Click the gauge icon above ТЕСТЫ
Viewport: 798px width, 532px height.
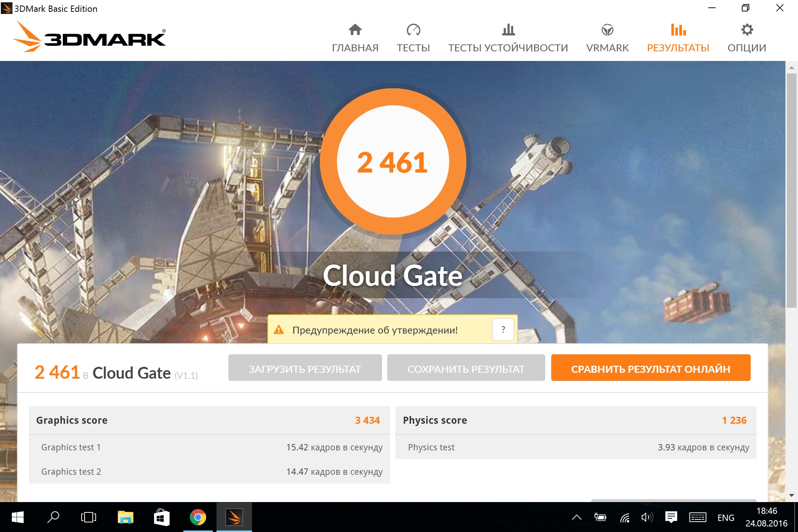(x=413, y=30)
